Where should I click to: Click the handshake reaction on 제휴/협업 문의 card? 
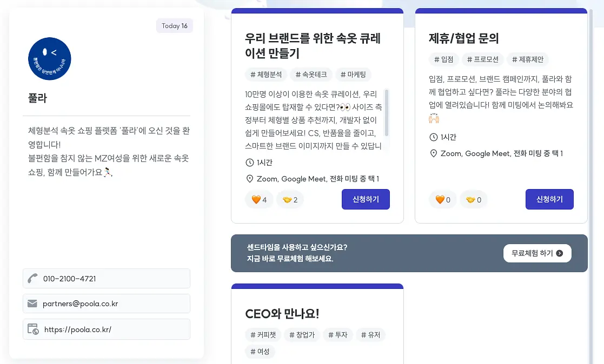pyautogui.click(x=474, y=200)
